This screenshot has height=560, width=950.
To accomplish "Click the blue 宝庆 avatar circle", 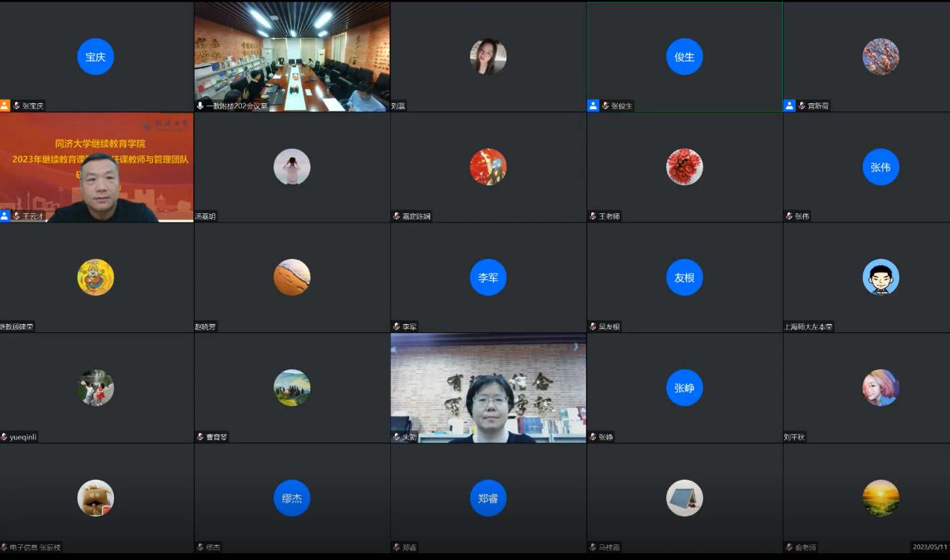I will [x=96, y=57].
